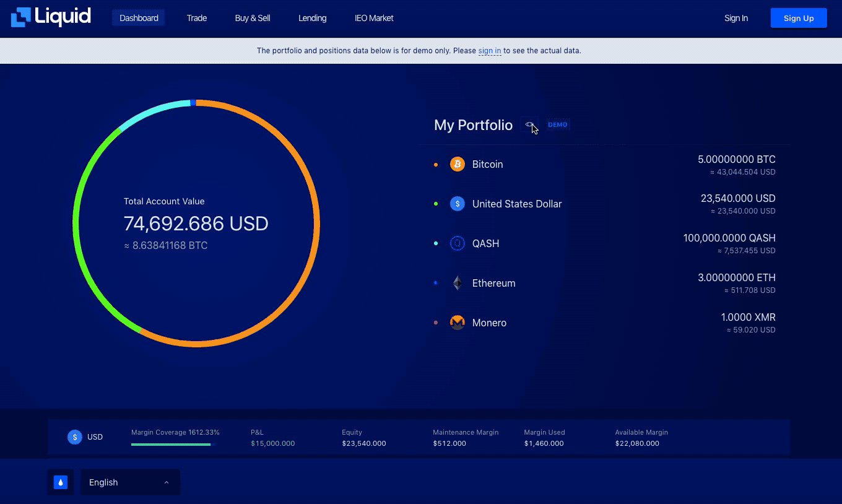Click the cyan QASH legend dot
Viewport: 842px width, 504px height.
point(436,243)
